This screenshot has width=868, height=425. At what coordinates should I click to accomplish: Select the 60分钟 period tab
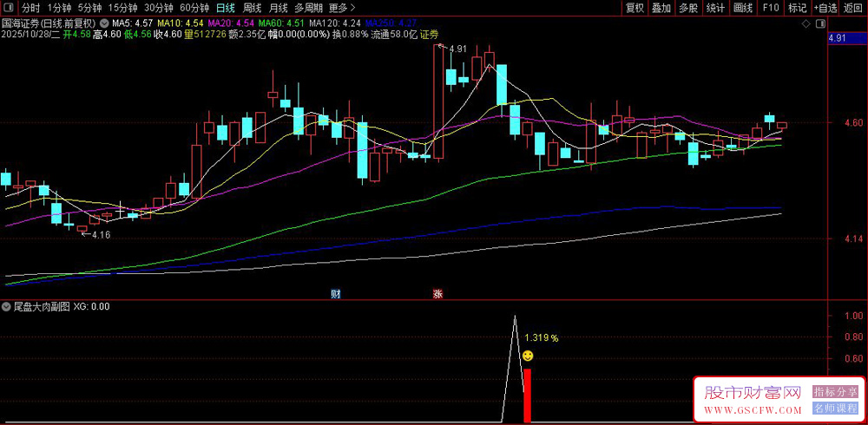pyautogui.click(x=194, y=8)
